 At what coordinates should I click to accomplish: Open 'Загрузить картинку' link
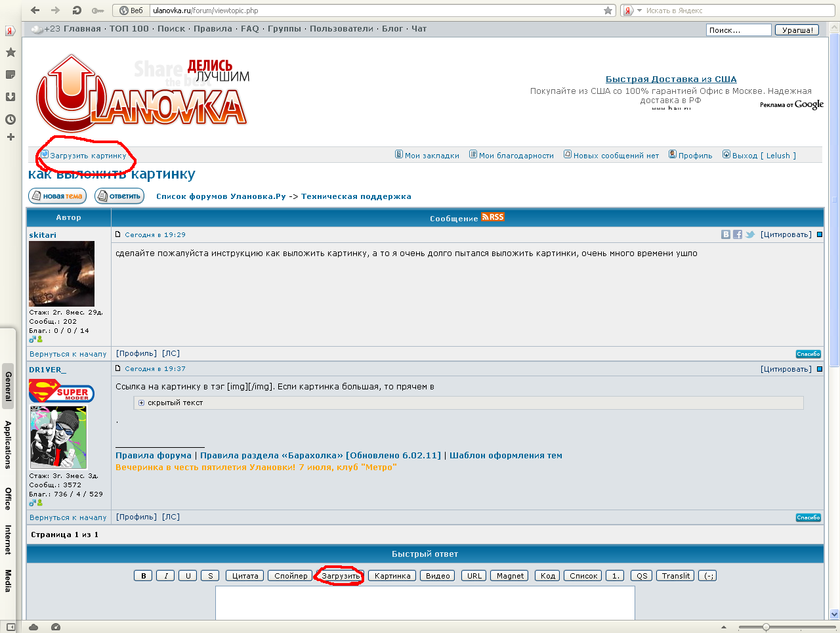[88, 156]
